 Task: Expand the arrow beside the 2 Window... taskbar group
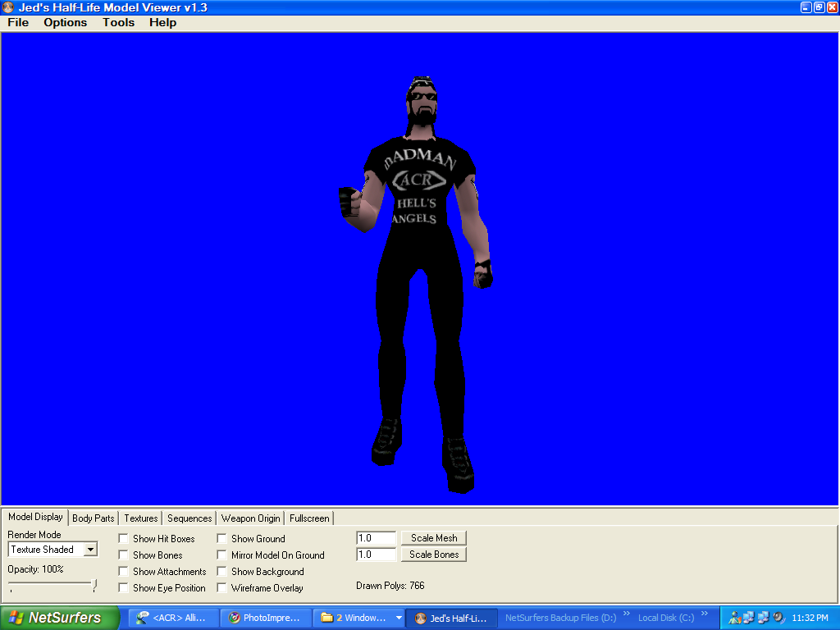pos(399,618)
